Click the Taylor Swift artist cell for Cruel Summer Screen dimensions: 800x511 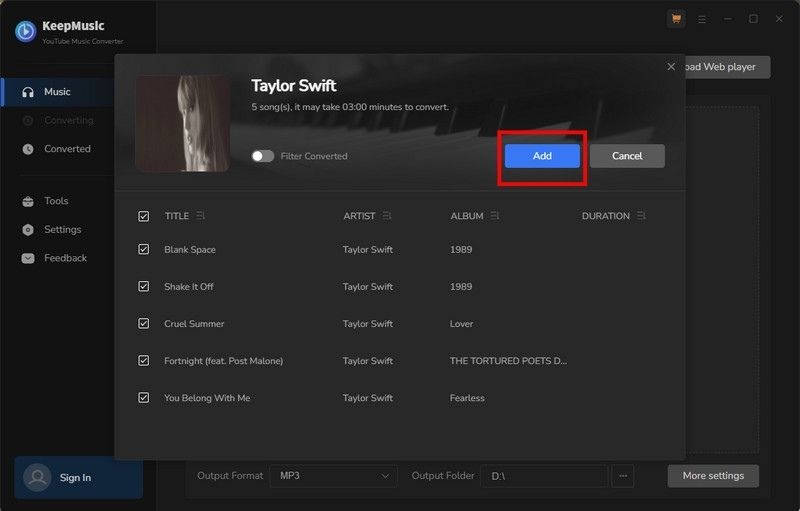click(368, 323)
